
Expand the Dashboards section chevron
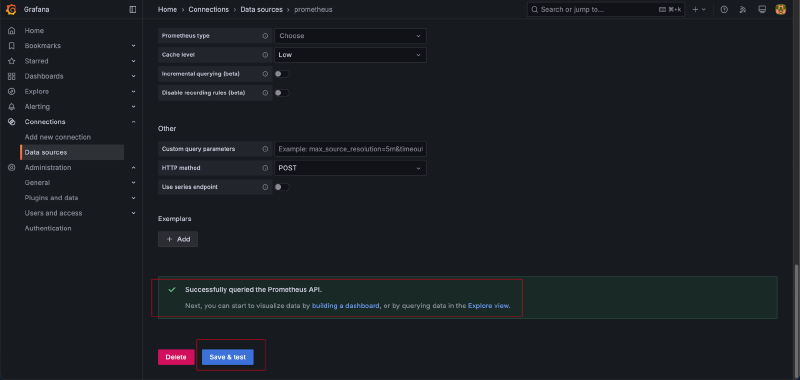point(133,77)
